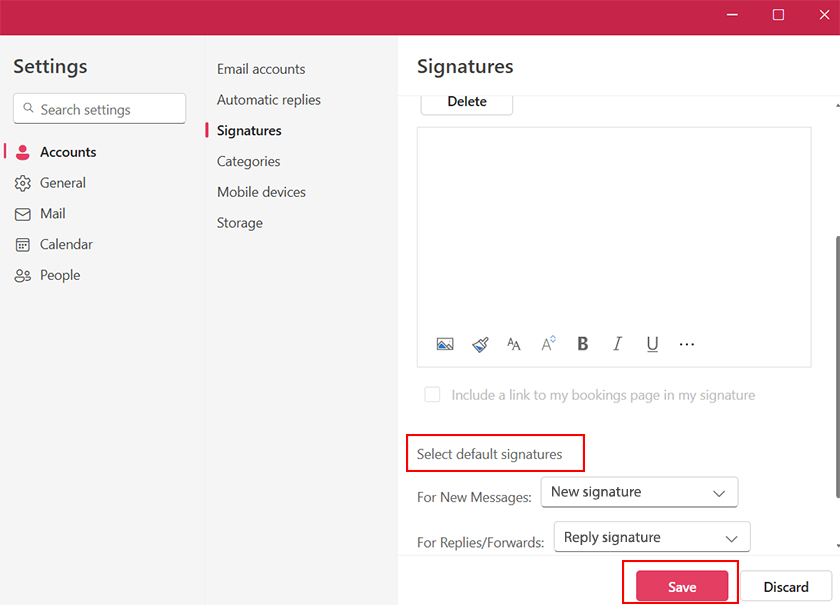840x605 pixels.
Task: Open the Automatic replies section
Action: tap(268, 100)
